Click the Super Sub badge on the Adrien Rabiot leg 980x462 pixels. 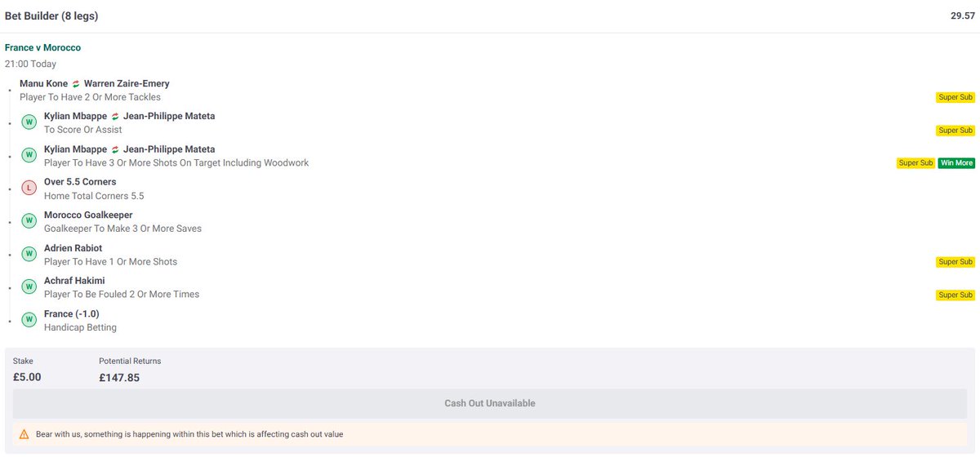coord(955,262)
